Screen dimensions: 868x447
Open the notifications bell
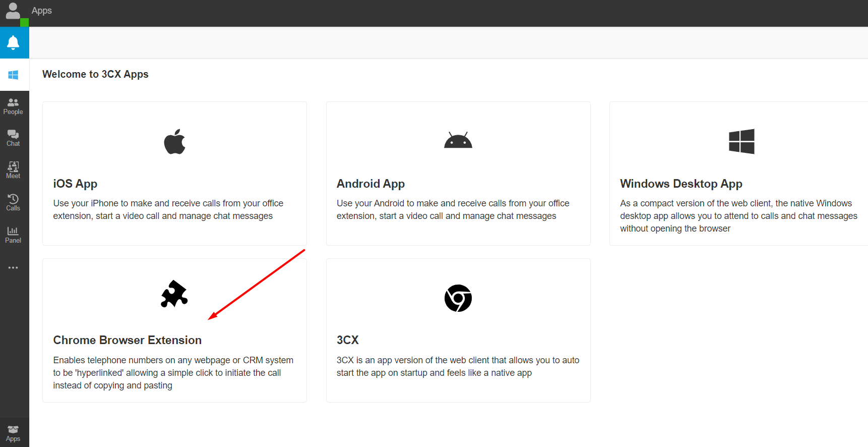coord(14,43)
